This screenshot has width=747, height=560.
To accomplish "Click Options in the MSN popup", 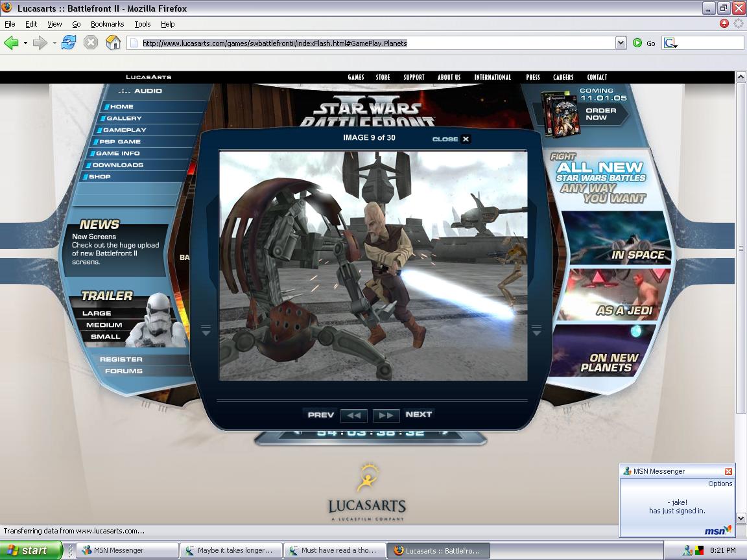I will pyautogui.click(x=720, y=484).
